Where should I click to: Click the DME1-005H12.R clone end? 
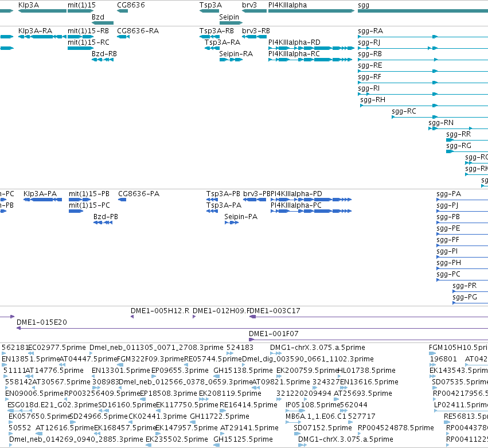132,317
